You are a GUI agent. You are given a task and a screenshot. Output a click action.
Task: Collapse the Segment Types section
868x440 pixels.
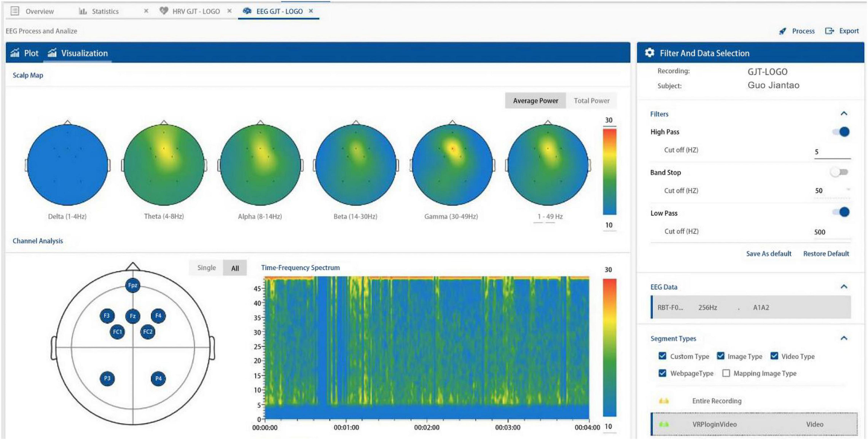[844, 338]
